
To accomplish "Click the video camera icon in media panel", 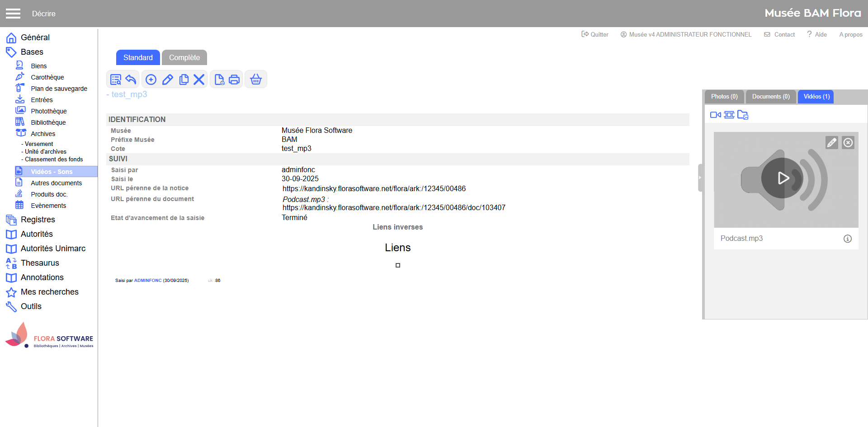I will click(715, 115).
